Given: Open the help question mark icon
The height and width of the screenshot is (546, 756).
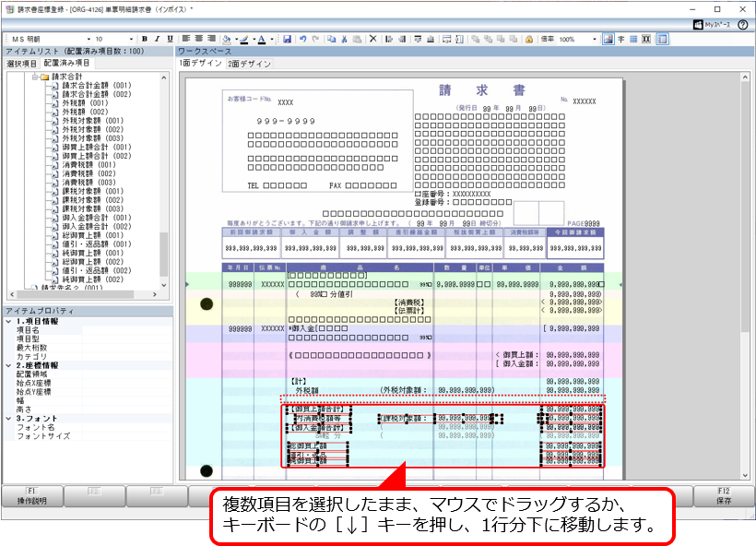Looking at the screenshot, I should tap(742, 25).
